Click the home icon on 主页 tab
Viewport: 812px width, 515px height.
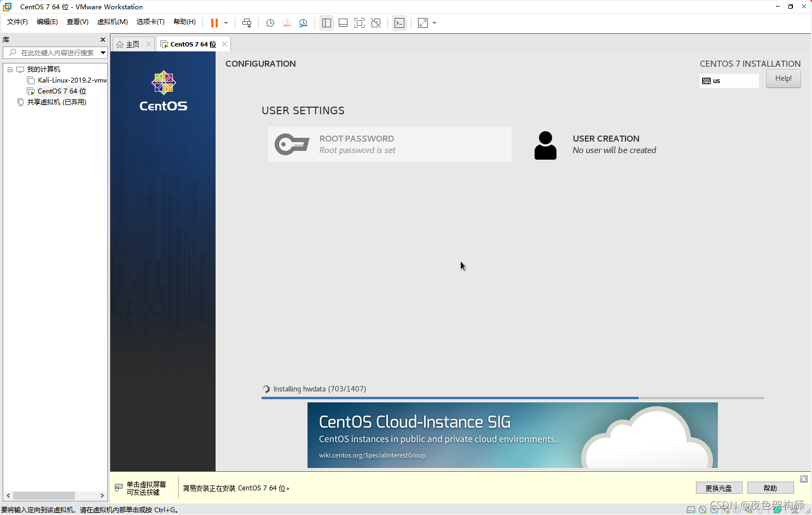(x=120, y=44)
